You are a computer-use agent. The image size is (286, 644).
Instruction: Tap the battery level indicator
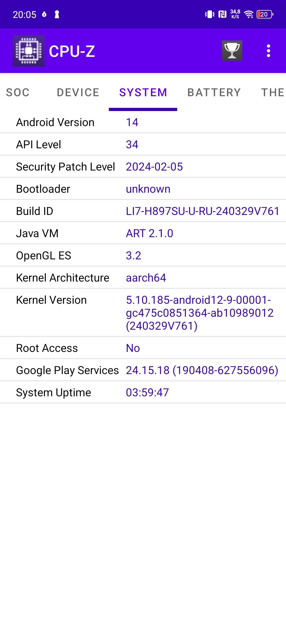pos(265,14)
